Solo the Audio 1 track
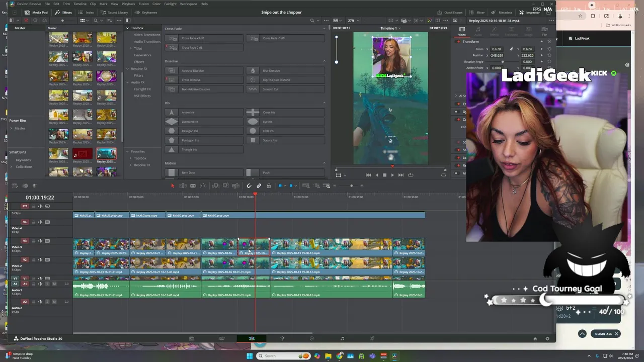Screen dimensions: 644x362 47,284
